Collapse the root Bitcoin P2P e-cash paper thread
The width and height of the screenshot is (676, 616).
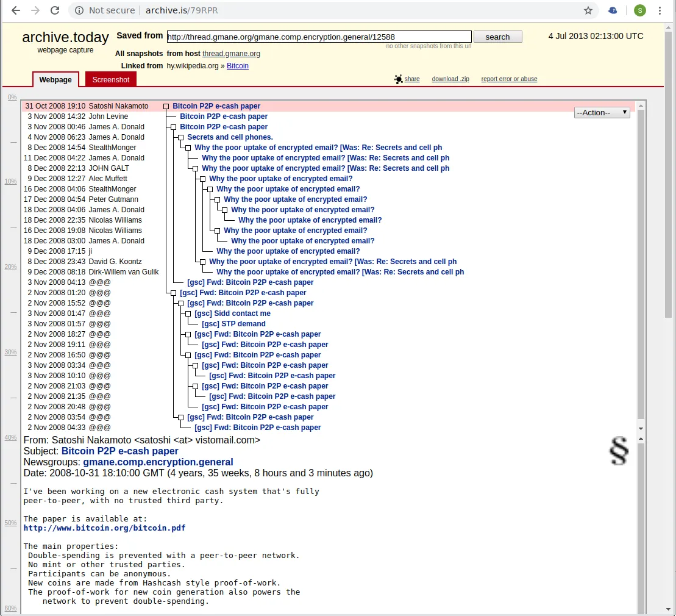pyautogui.click(x=166, y=106)
